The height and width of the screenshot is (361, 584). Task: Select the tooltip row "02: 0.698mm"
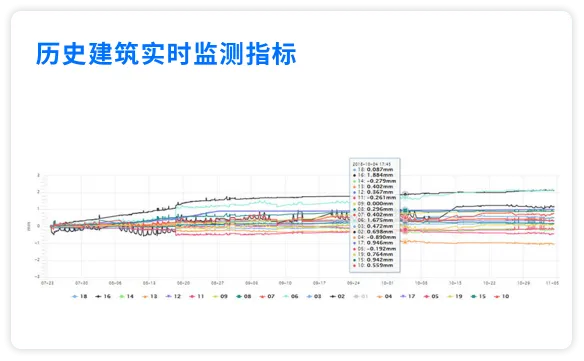(373, 232)
